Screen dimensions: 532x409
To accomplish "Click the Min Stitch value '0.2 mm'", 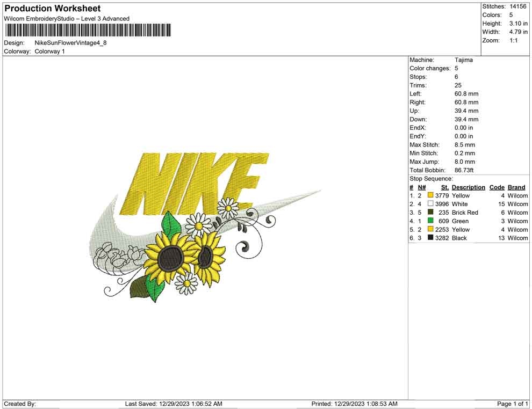I will pyautogui.click(x=465, y=153).
